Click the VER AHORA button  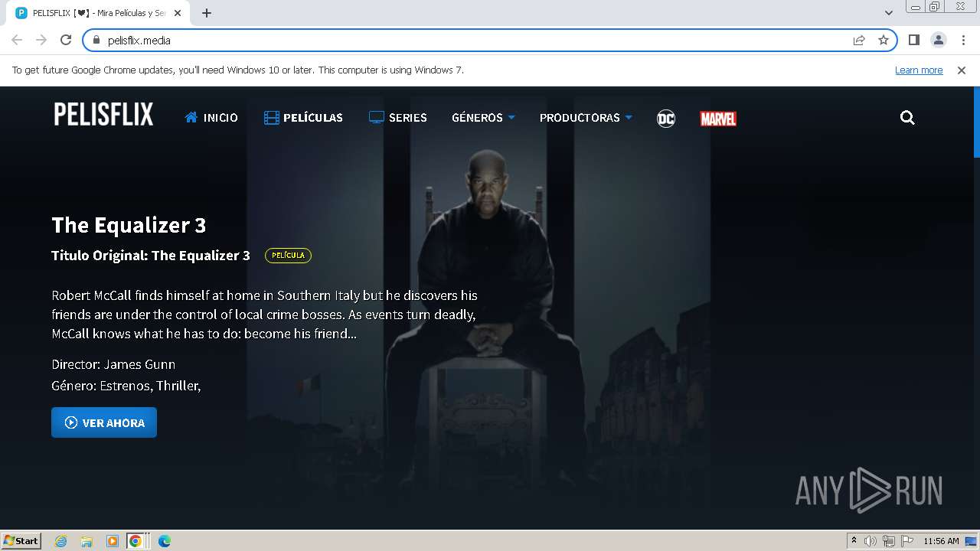[x=104, y=422]
